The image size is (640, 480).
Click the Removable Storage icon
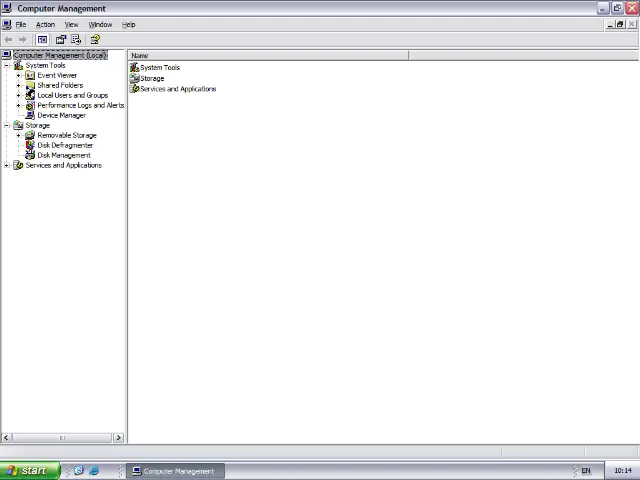pyautogui.click(x=30, y=135)
